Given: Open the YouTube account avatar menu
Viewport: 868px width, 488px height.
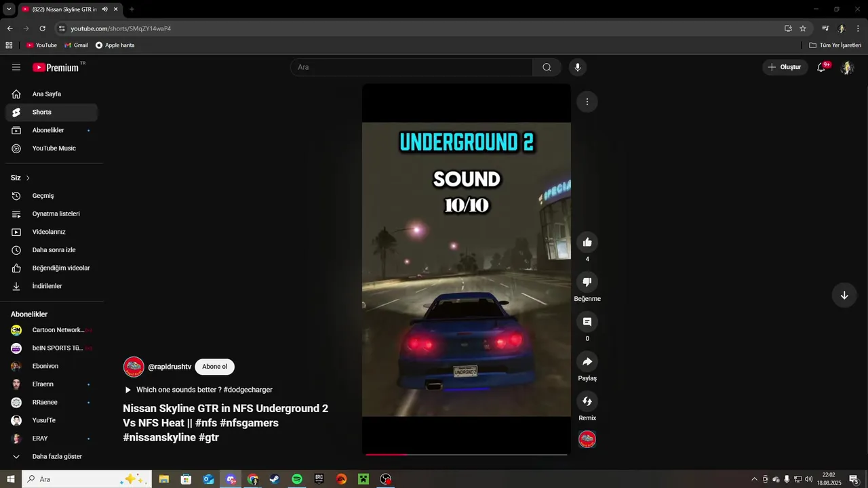Looking at the screenshot, I should coord(847,67).
